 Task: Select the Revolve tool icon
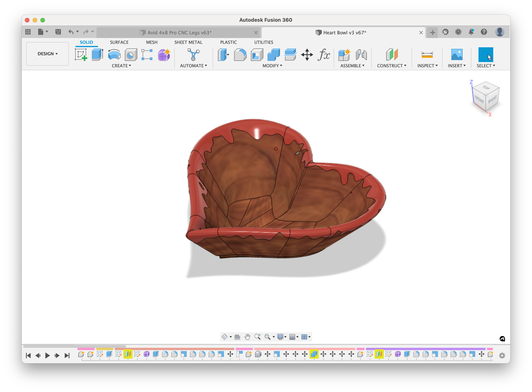[x=114, y=55]
